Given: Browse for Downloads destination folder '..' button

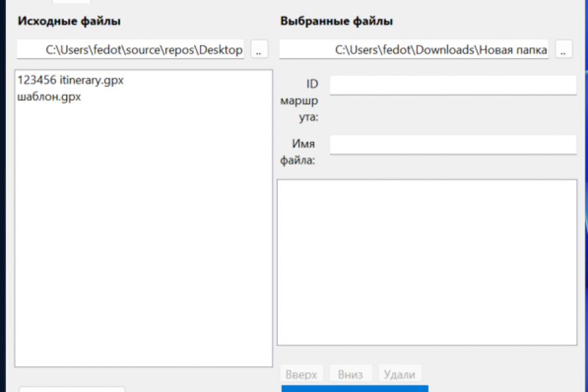Looking at the screenshot, I should (564, 49).
